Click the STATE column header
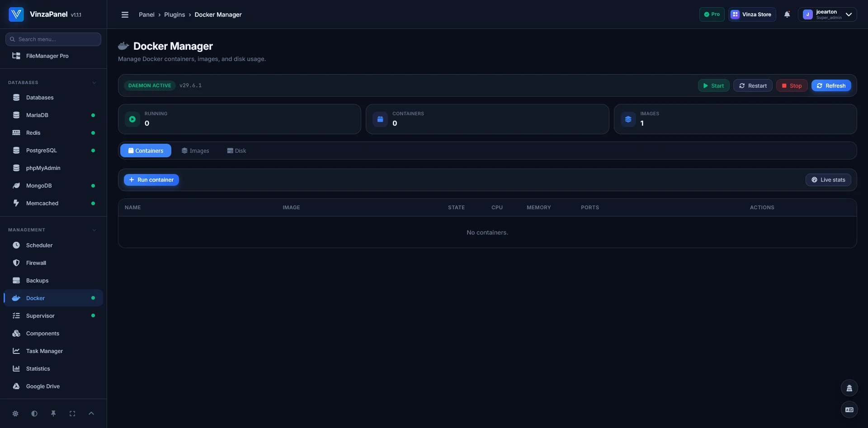This screenshot has height=428, width=868. [456, 207]
